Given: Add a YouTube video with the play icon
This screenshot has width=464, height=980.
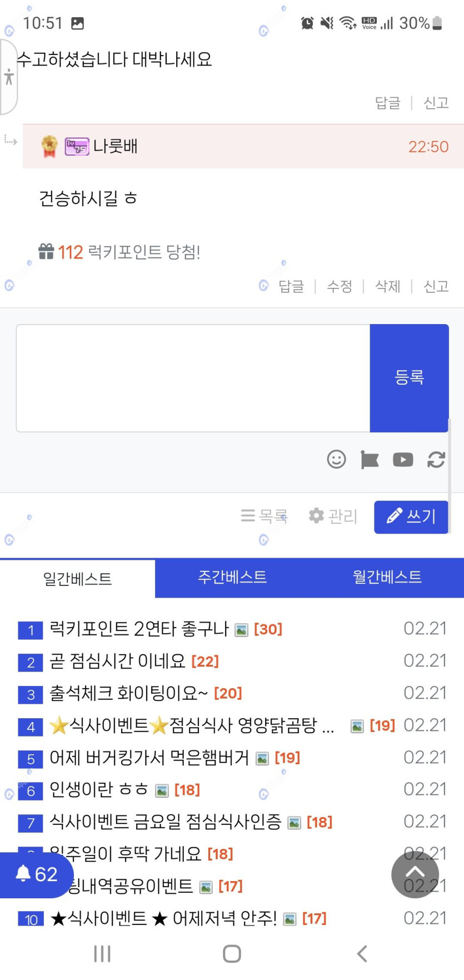Looking at the screenshot, I should [x=403, y=459].
